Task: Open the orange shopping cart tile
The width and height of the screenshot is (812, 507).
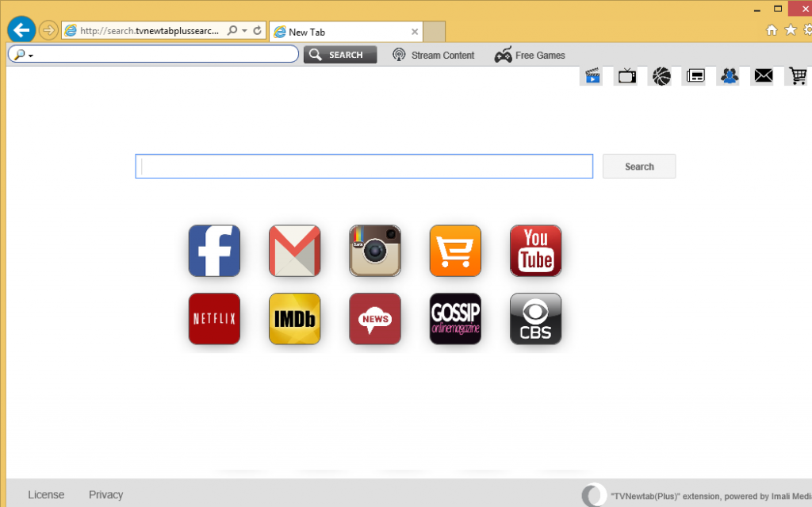Action: tap(455, 251)
